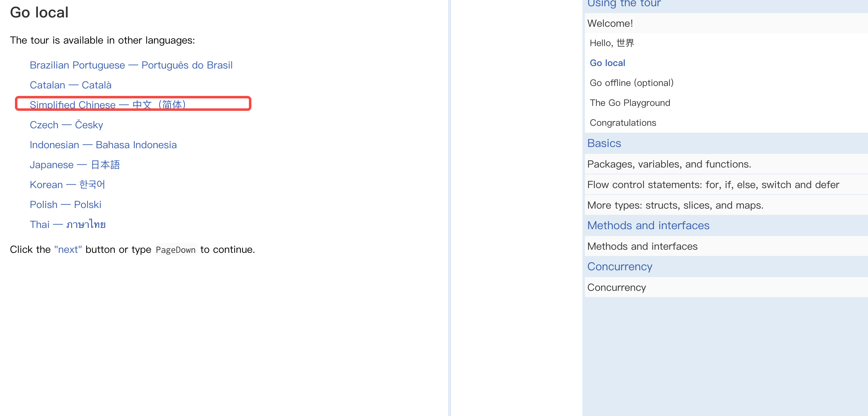Open the Korean translation link

68,184
